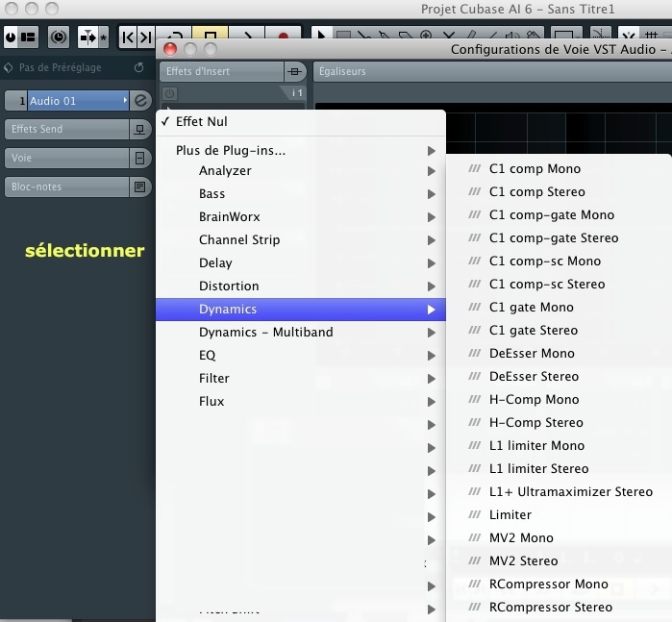Open the BrainWorx plug-in category
672x622 pixels.
click(x=300, y=217)
